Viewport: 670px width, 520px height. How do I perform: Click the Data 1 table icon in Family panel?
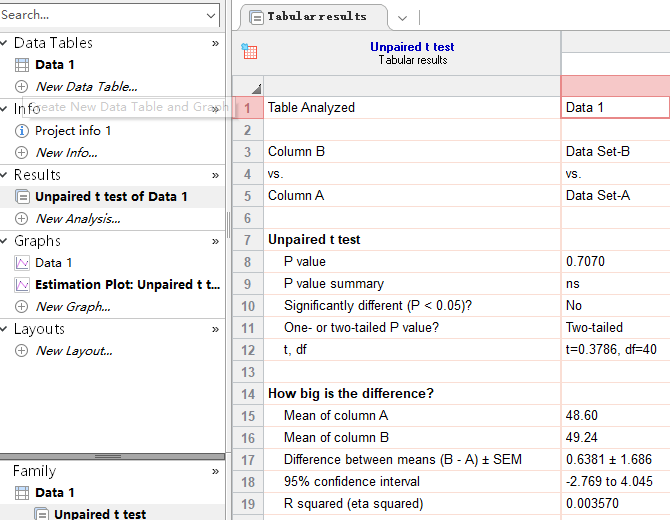22,493
